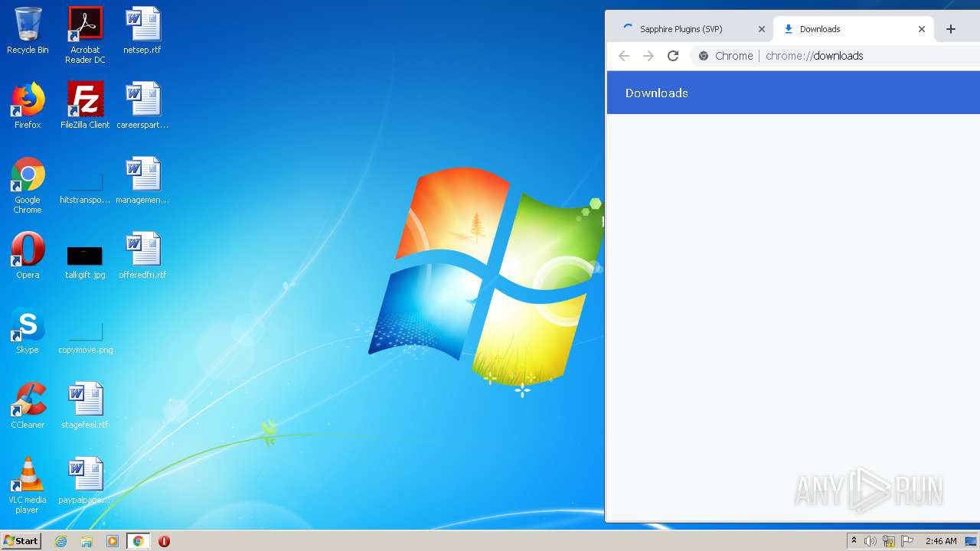Open the managemen document icon

(x=142, y=181)
